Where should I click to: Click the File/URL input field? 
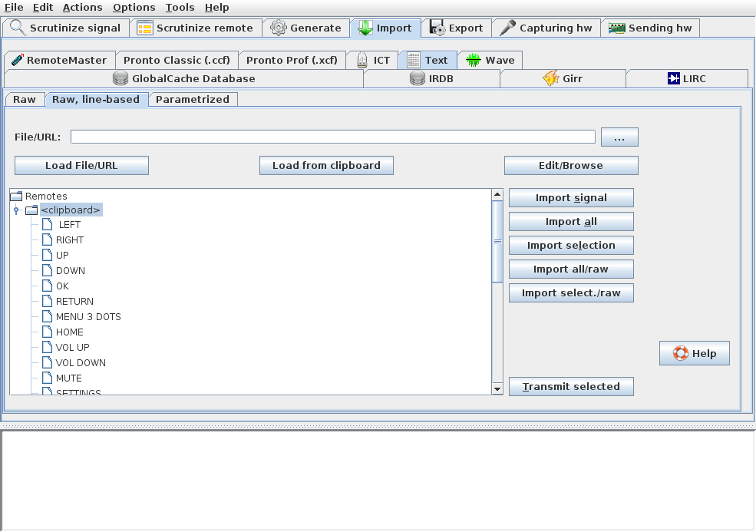tap(332, 137)
